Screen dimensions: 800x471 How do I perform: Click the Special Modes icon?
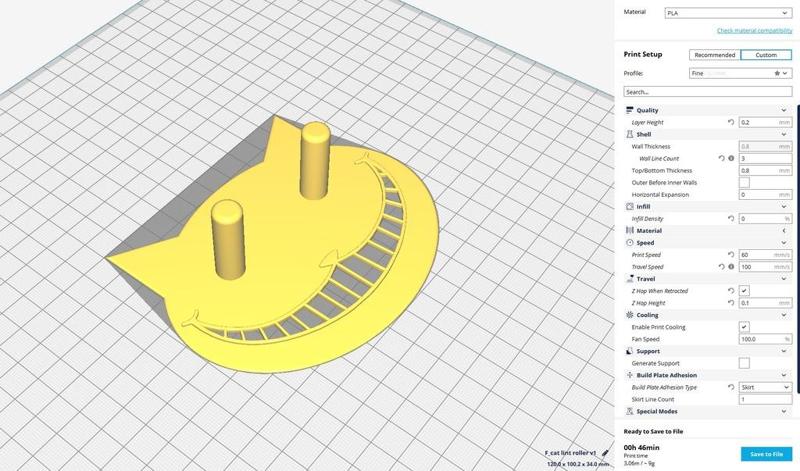(x=630, y=411)
